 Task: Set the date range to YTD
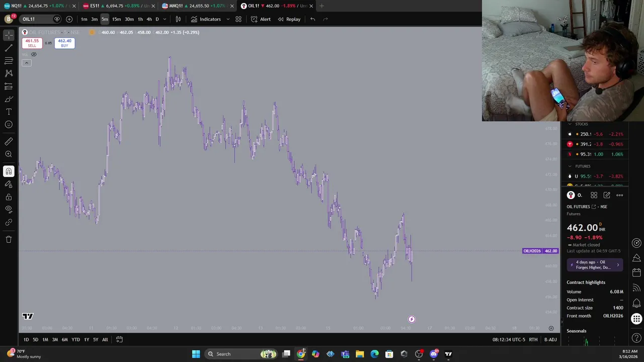[75, 340]
